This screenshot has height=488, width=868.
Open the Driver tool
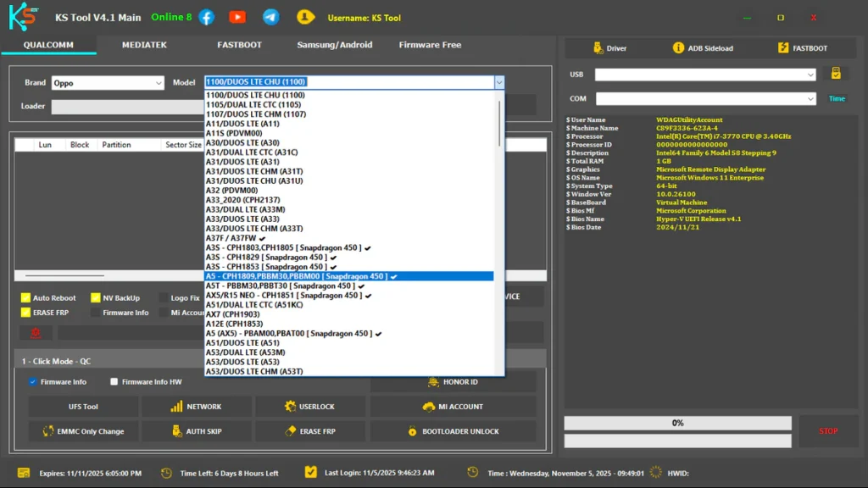tap(609, 48)
